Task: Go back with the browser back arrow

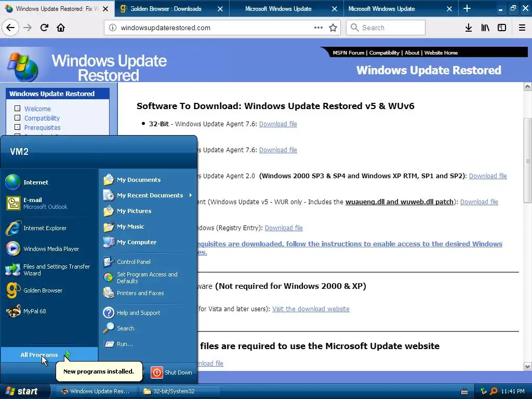Action: coord(10,28)
